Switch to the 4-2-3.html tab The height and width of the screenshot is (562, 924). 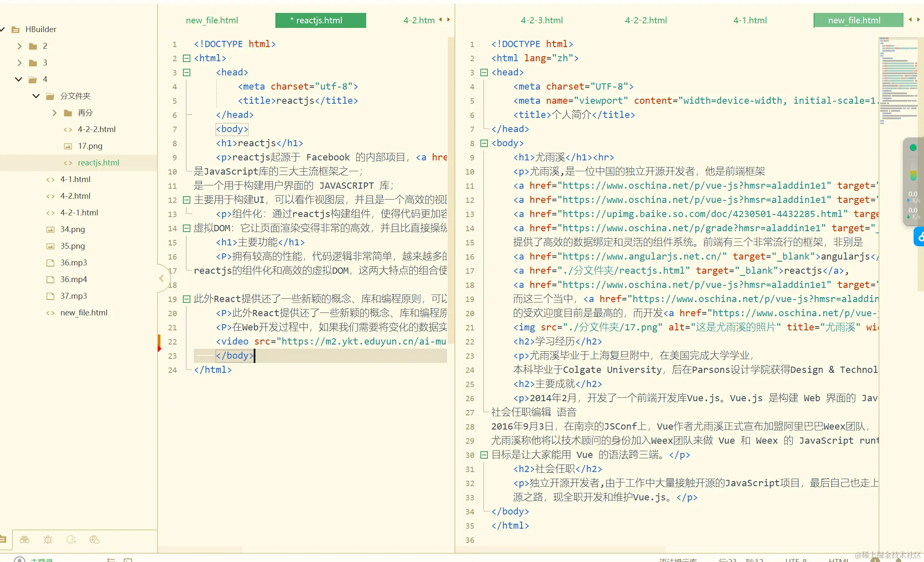[x=542, y=20]
